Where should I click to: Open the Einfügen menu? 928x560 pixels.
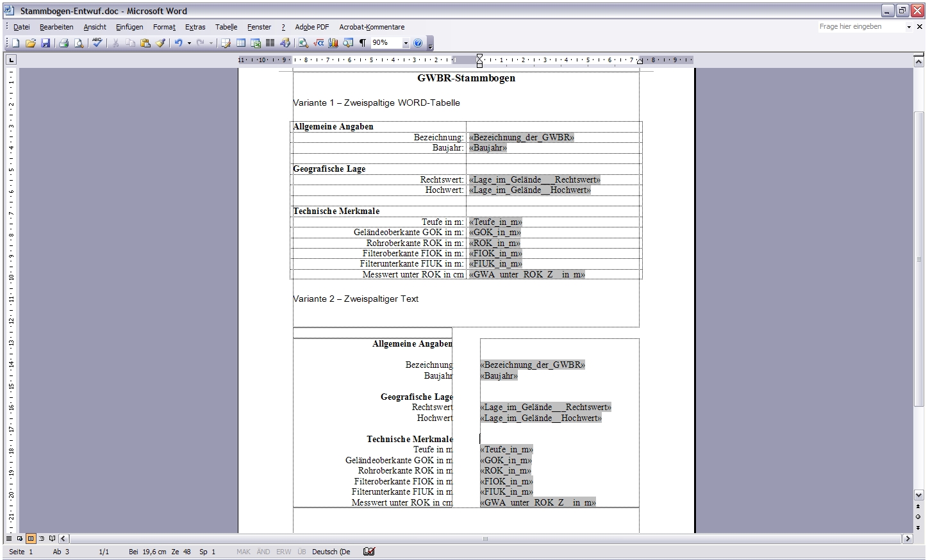(129, 27)
